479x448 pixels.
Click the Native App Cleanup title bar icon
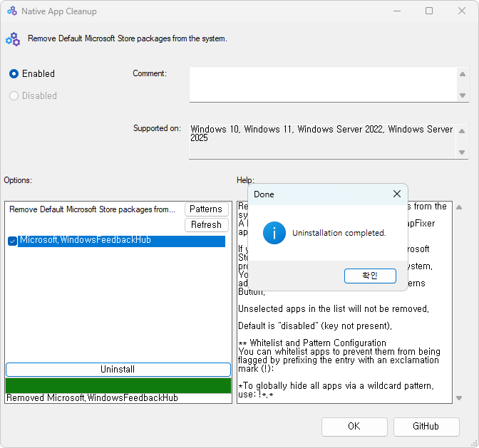click(x=12, y=11)
